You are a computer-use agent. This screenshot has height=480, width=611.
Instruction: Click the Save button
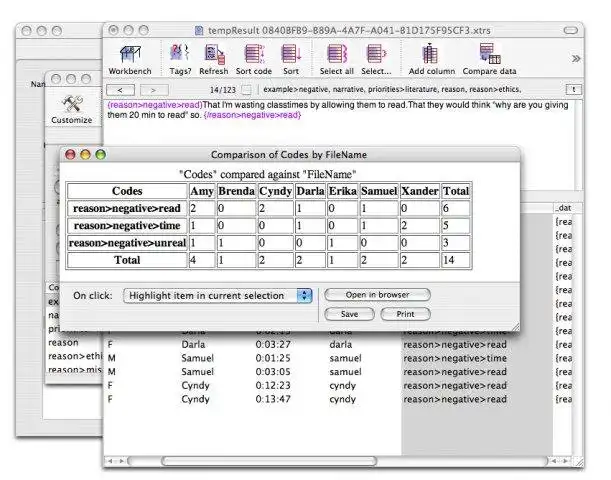(x=349, y=314)
